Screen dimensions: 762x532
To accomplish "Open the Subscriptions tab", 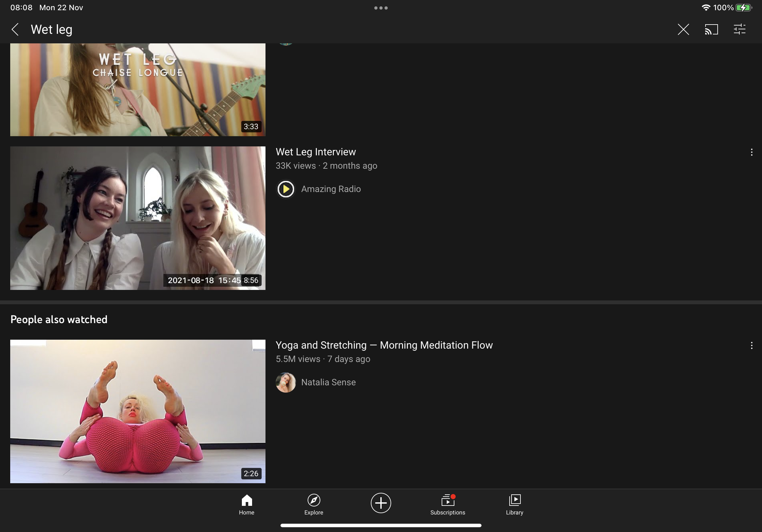I will 447,505.
